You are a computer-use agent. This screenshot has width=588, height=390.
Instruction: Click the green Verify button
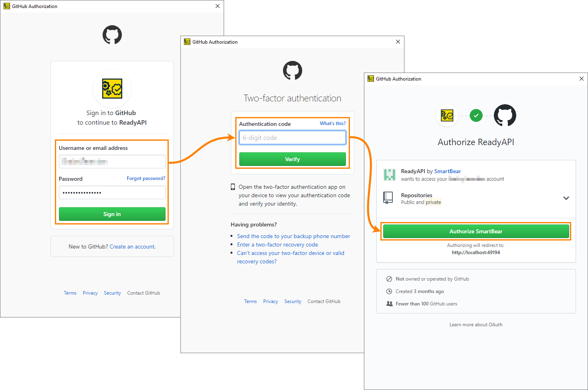293,159
